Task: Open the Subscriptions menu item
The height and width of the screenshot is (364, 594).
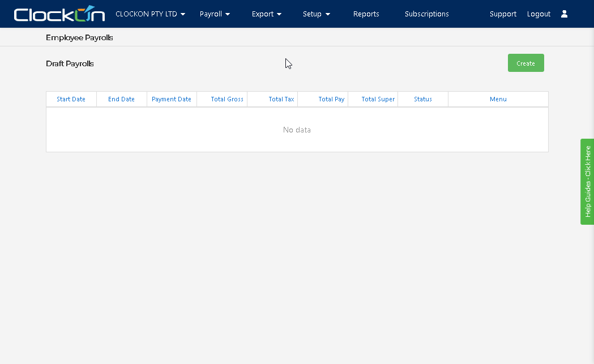Action: coord(426,14)
